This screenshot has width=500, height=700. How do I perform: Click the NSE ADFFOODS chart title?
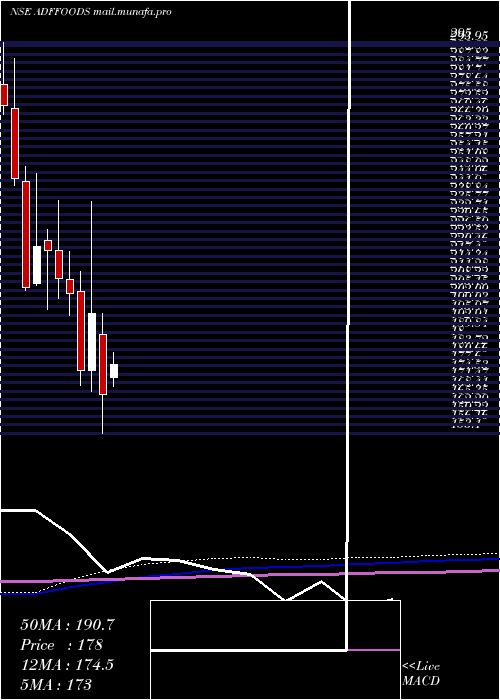click(x=90, y=12)
